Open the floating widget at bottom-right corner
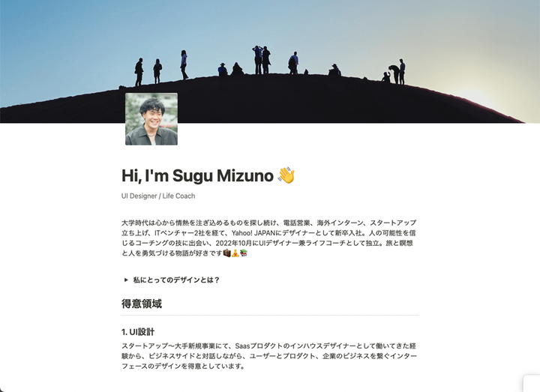Image resolution: width=540 pixels, height=392 pixels. pyautogui.click(x=532, y=384)
